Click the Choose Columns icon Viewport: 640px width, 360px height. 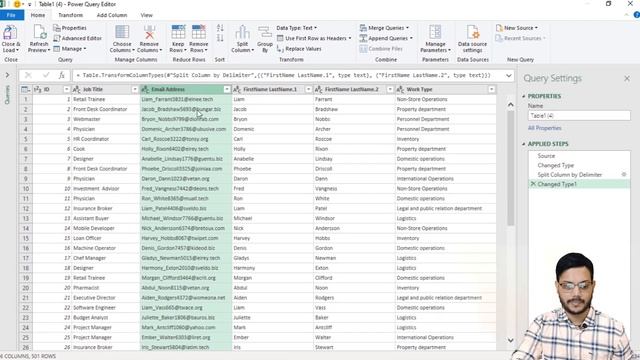tap(122, 32)
